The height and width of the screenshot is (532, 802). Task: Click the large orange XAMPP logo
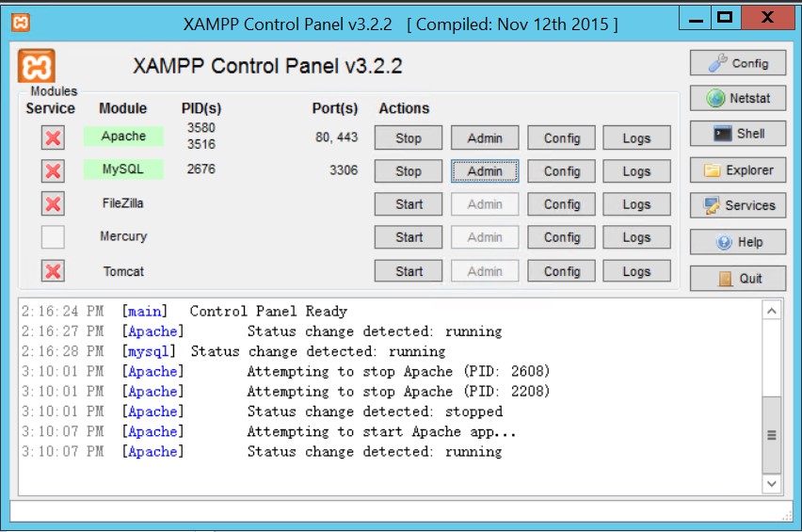point(37,66)
